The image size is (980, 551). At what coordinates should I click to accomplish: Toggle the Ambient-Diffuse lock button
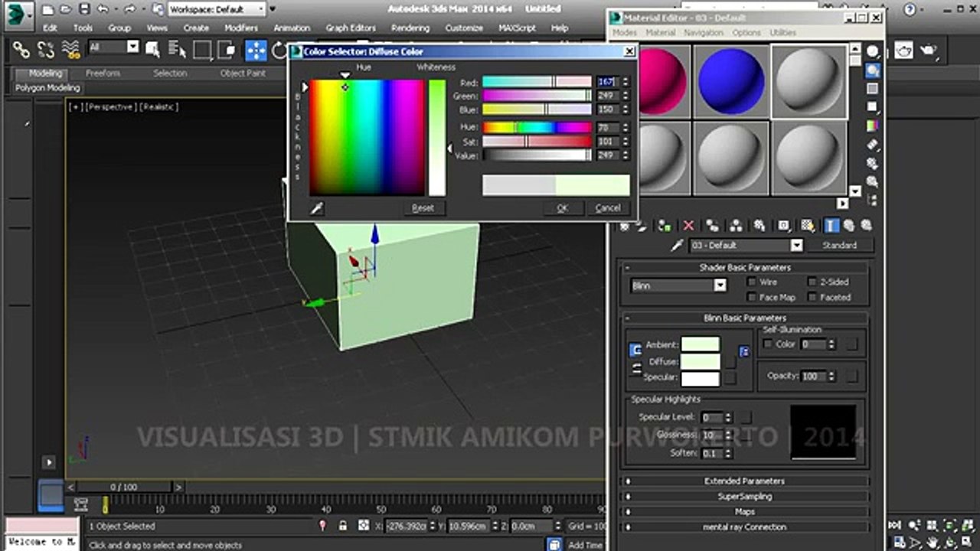(x=635, y=350)
